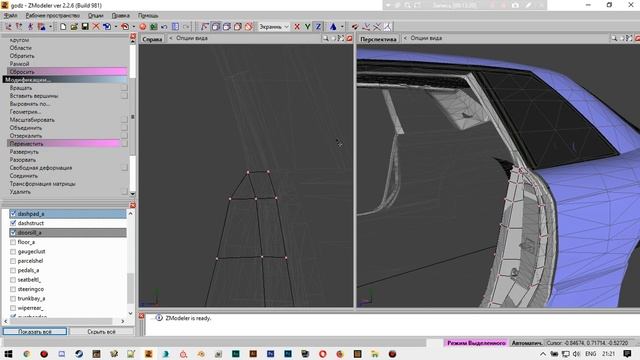The height and width of the screenshot is (360, 640).
Task: Click the Save floppy disk icon
Action: pos(85,27)
